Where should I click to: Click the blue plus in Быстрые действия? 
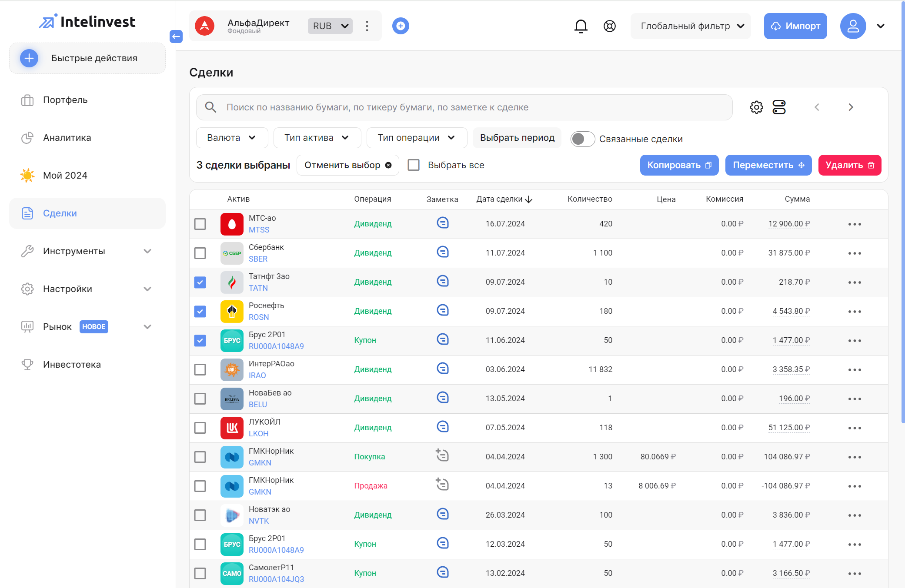[29, 58]
